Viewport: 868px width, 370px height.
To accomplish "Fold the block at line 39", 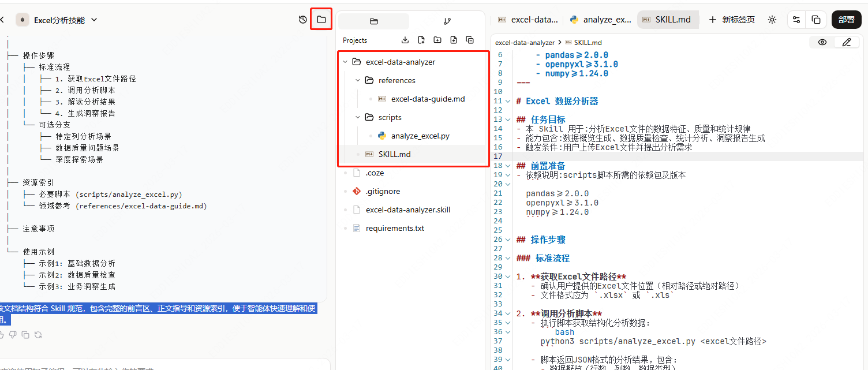I will 508,360.
